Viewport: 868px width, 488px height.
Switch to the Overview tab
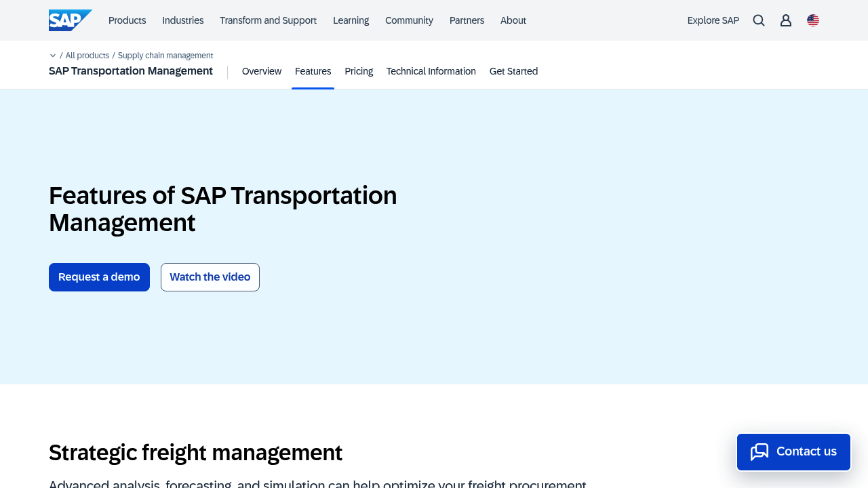[x=262, y=71]
